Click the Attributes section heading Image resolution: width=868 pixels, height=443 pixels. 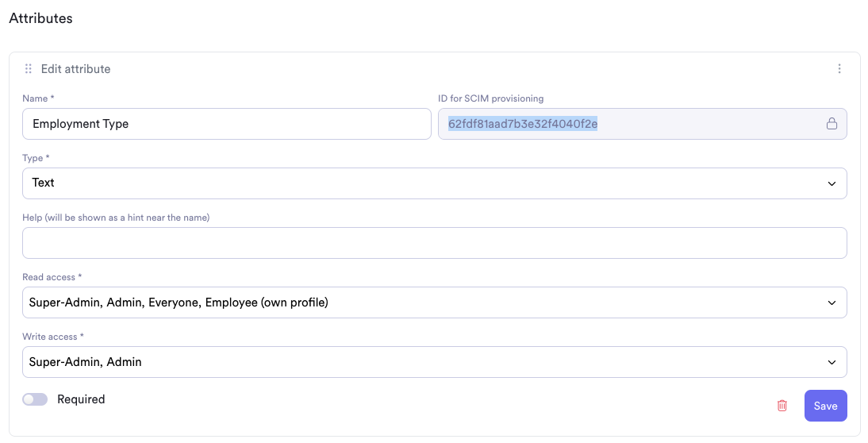click(41, 18)
